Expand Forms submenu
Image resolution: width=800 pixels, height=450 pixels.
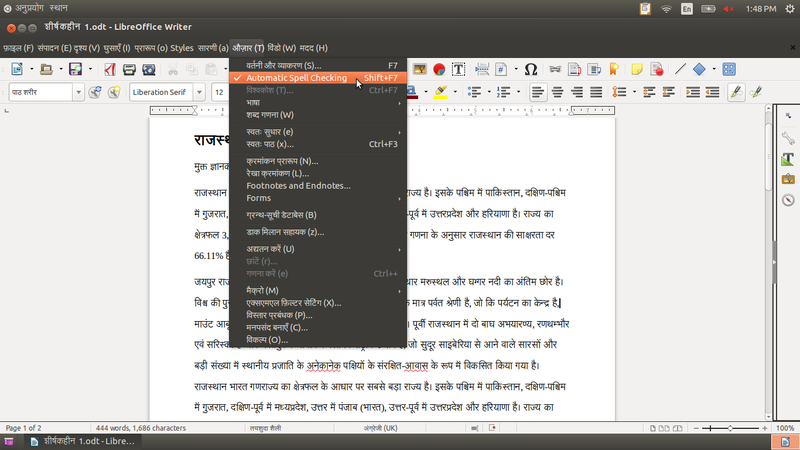click(318, 198)
